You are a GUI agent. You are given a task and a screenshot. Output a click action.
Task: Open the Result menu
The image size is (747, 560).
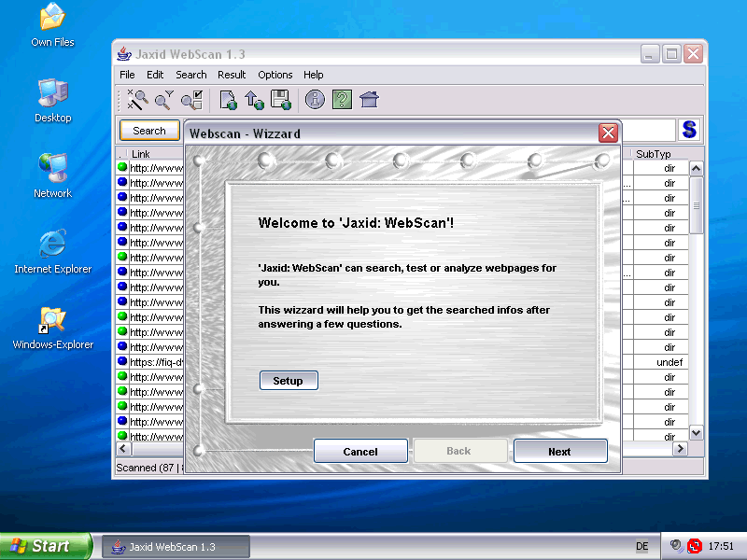click(x=232, y=75)
